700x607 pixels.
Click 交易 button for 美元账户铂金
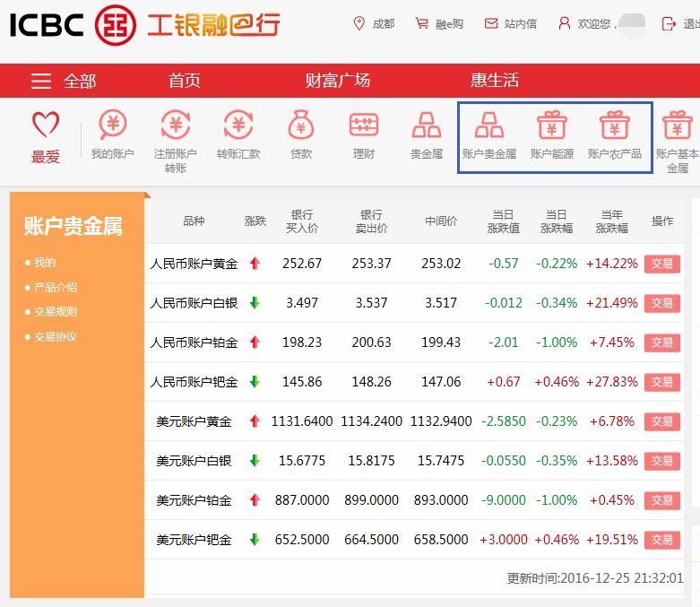click(662, 500)
